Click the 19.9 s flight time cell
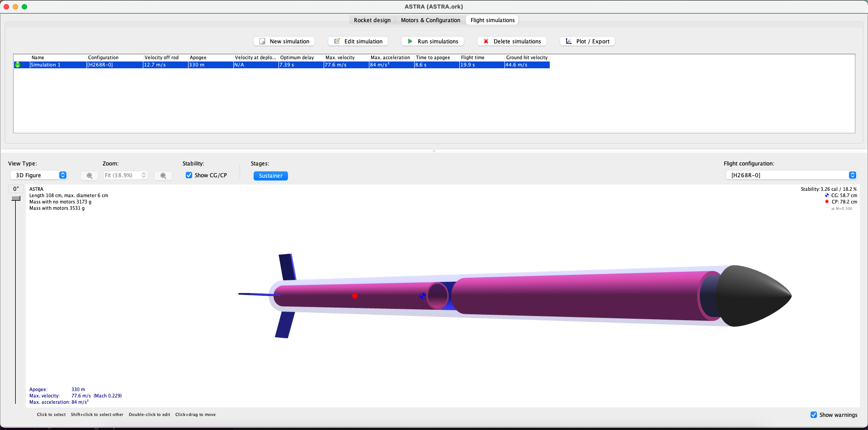The width and height of the screenshot is (868, 430). [482, 65]
